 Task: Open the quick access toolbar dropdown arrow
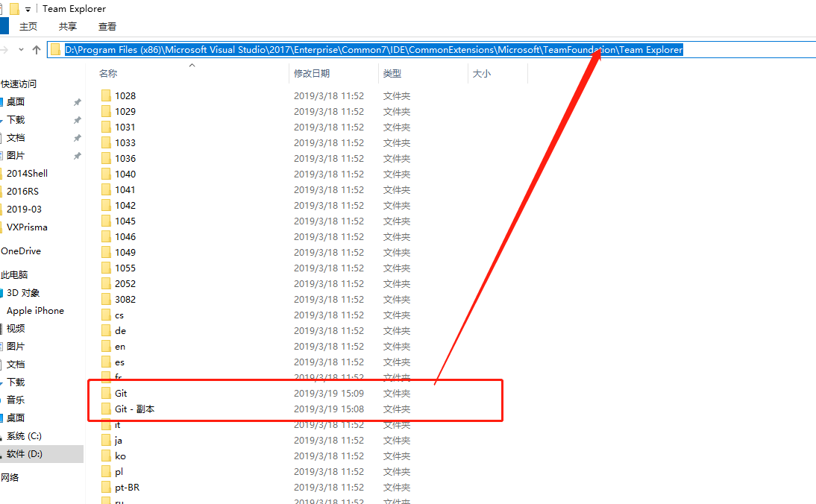click(28, 9)
